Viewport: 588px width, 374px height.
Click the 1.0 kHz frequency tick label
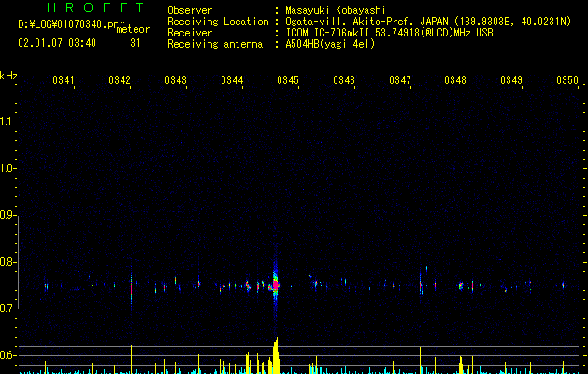coord(7,168)
